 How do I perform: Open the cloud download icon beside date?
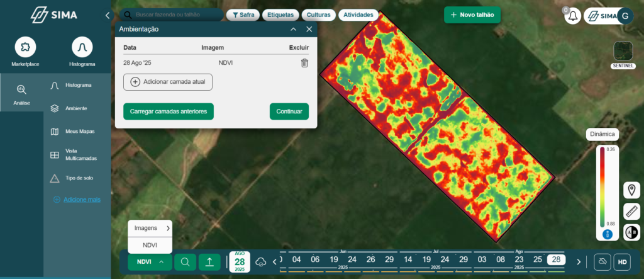point(261,261)
